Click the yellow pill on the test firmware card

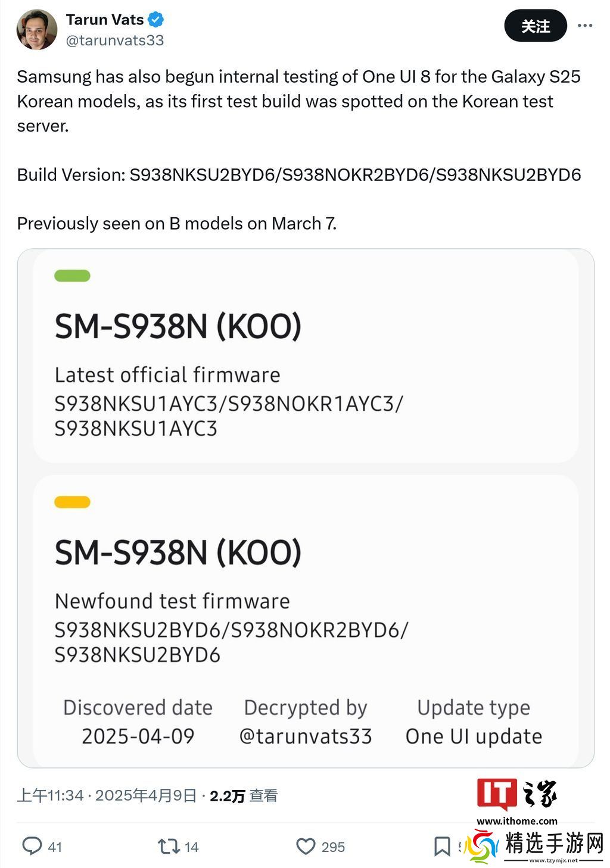pyautogui.click(x=72, y=502)
